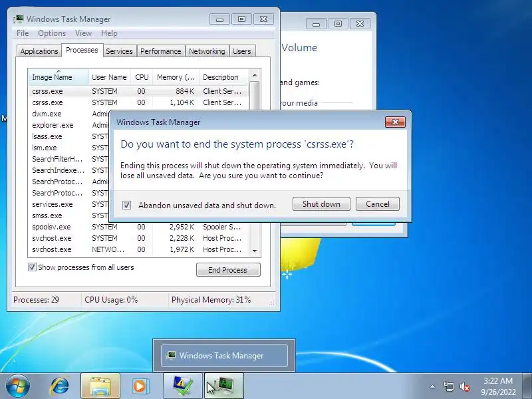The height and width of the screenshot is (399, 532).
Task: Switch to the Performance tab
Action: [x=161, y=51]
